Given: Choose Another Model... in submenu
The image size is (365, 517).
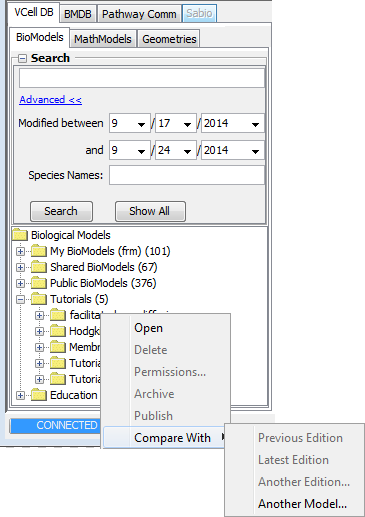Looking at the screenshot, I should coord(295,504).
